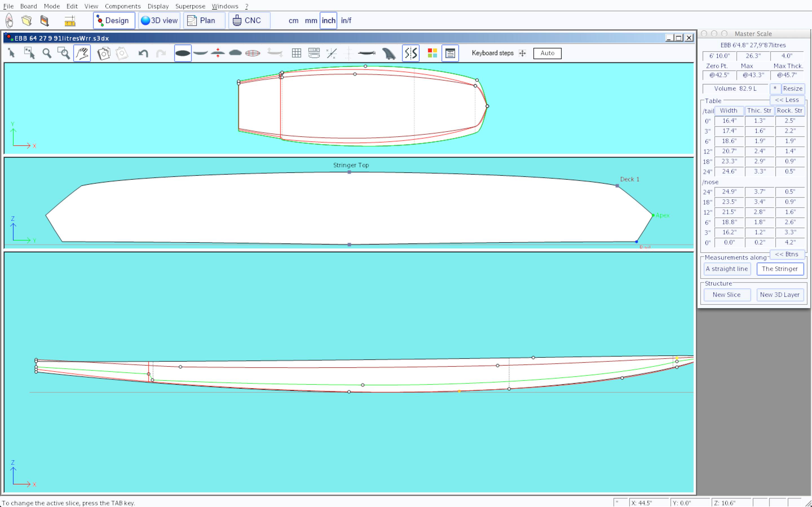Click the board length field 6' 10.0"
The image size is (812, 507).
(x=720, y=56)
